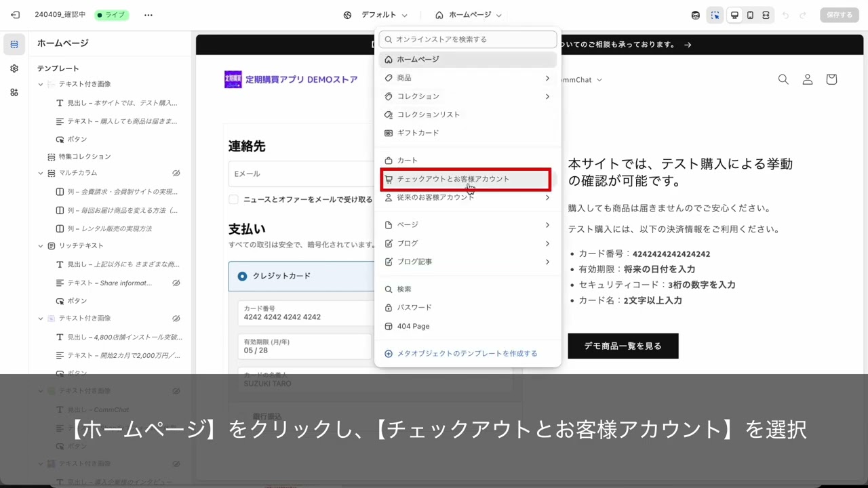Toggle visibility of テキスト – Share informat... block
The image size is (868, 488).
coord(176,283)
